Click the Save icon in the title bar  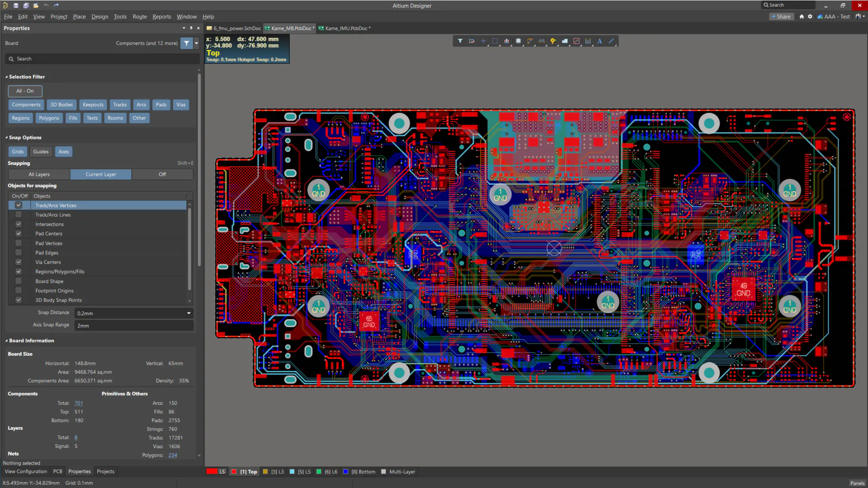click(16, 5)
